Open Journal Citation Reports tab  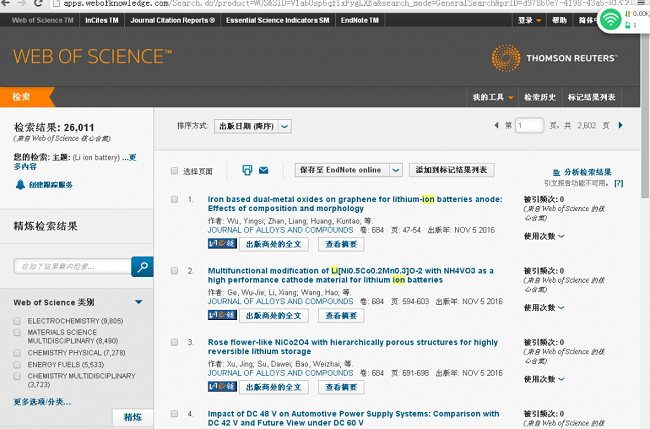click(172, 20)
